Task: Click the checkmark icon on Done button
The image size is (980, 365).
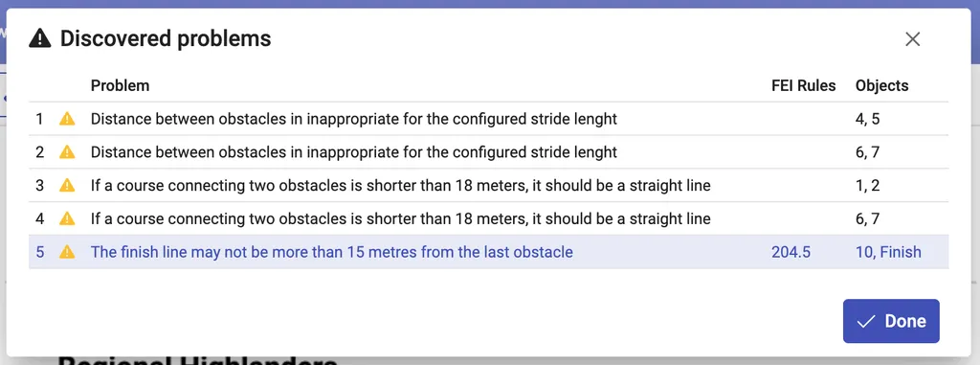Action: [x=865, y=322]
